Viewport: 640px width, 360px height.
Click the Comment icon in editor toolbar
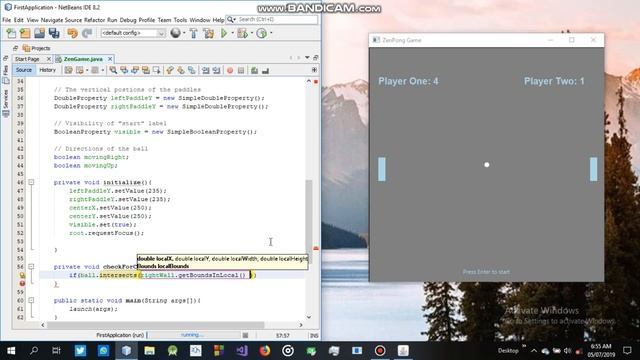pyautogui.click(x=254, y=70)
